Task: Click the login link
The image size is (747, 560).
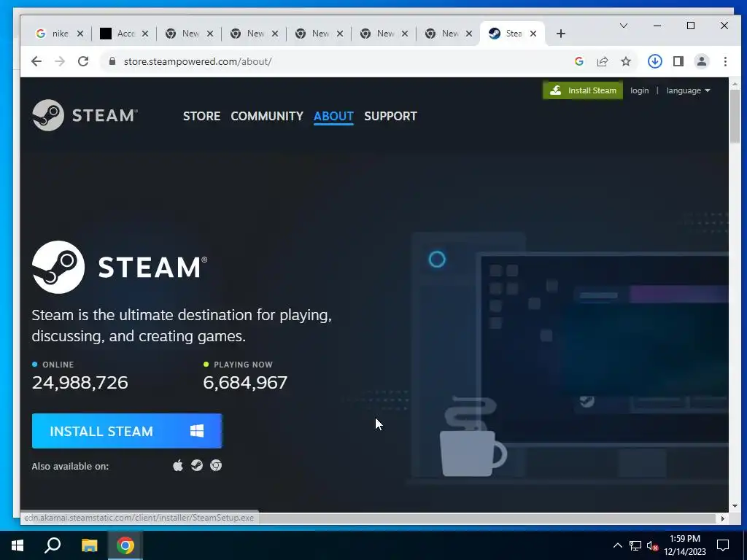Action: click(x=639, y=90)
